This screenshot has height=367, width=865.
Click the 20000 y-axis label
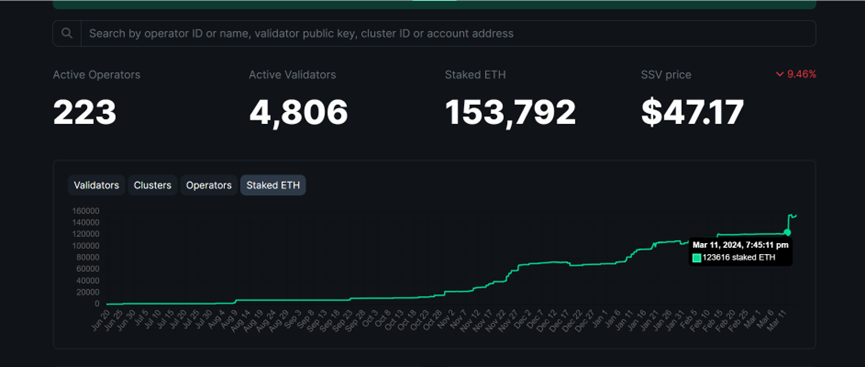coord(88,292)
